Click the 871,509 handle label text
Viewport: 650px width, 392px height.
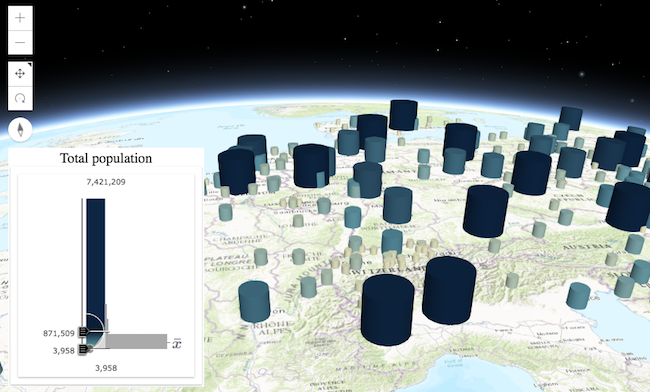(59, 333)
